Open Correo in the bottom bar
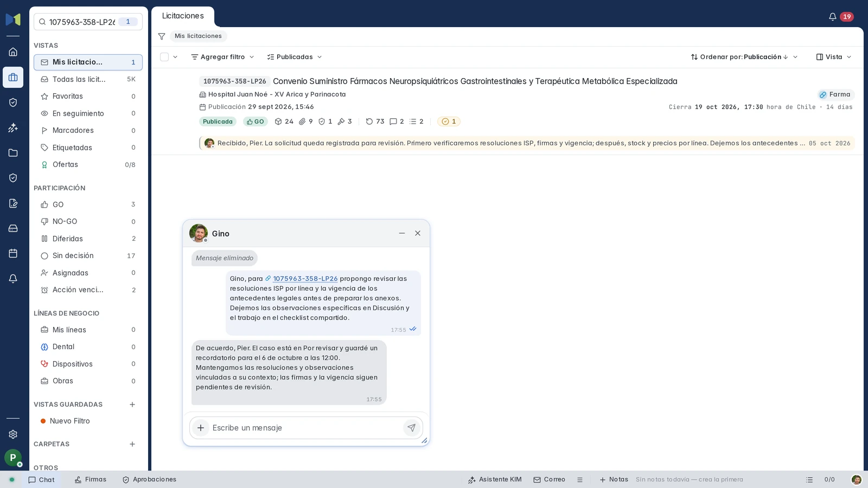Viewport: 868px width, 488px height. coord(549,480)
